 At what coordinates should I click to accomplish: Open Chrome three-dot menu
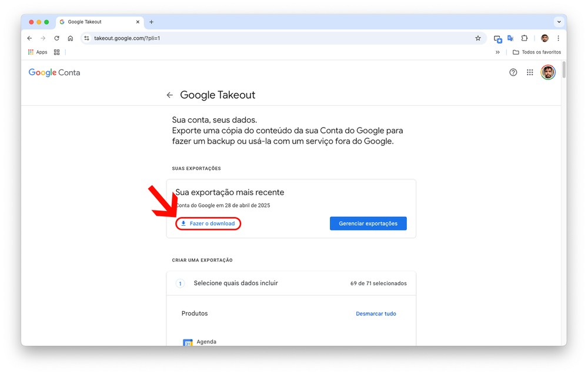click(x=558, y=38)
